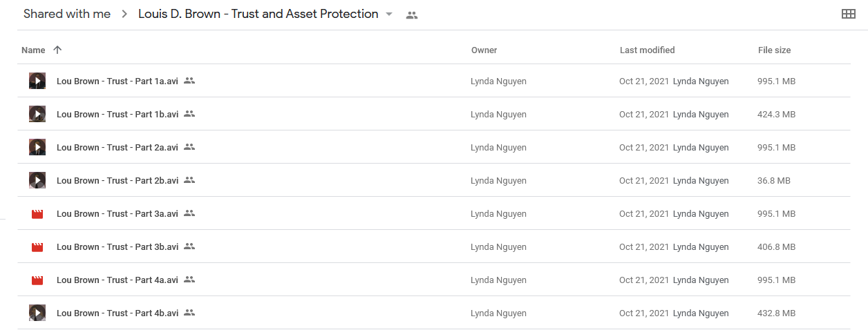Switch to grid layout view icon
868x330 pixels.
[849, 14]
